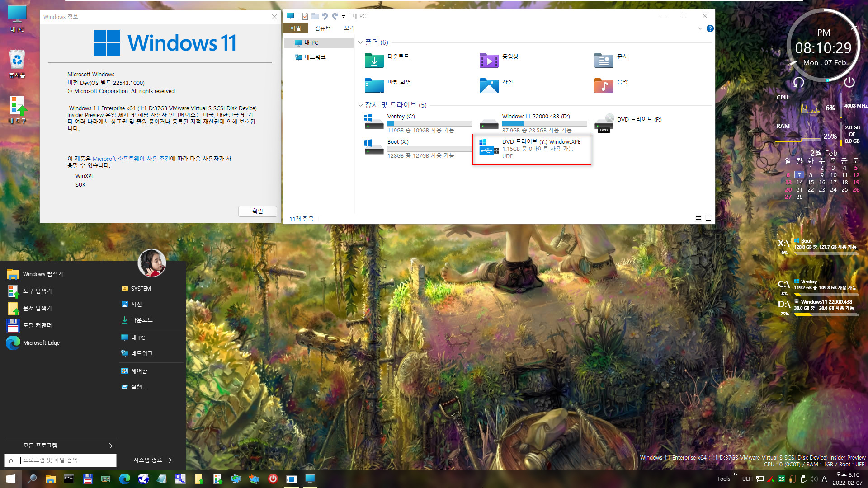The width and height of the screenshot is (868, 488).
Task: Collapse the 폴더 (6) group
Action: point(360,42)
